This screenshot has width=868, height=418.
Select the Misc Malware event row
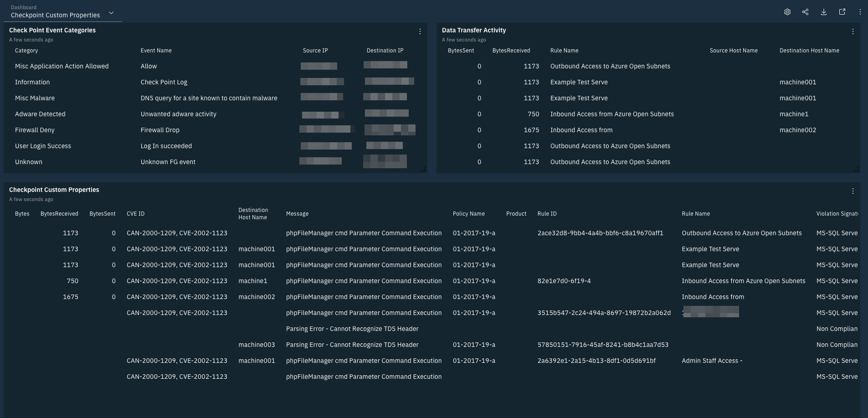[35, 98]
